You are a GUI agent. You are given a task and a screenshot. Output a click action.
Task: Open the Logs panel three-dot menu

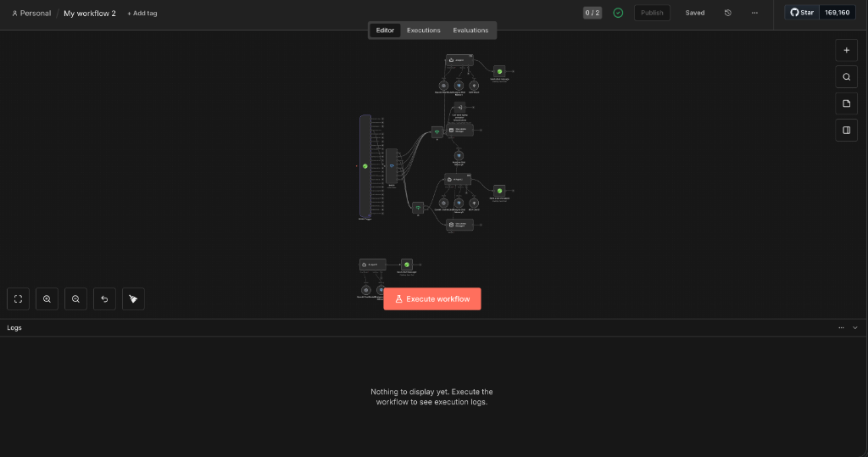[x=841, y=328]
